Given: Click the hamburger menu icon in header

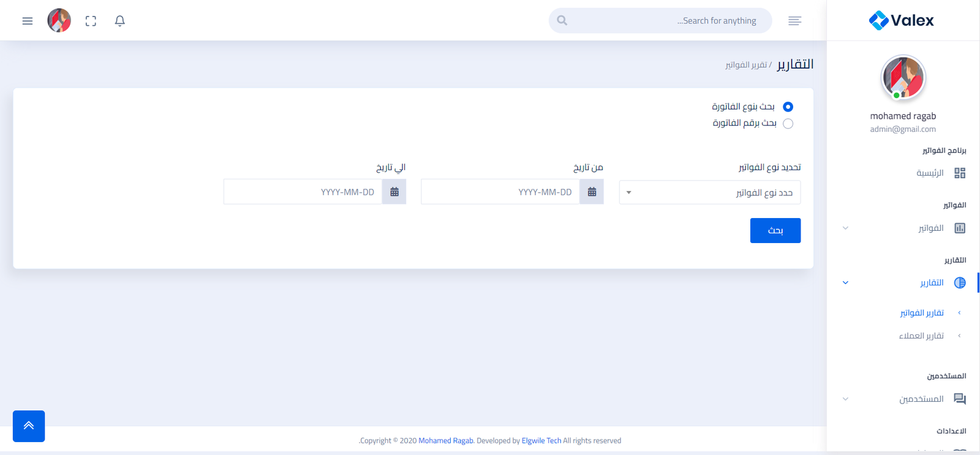Looking at the screenshot, I should pos(28,21).
